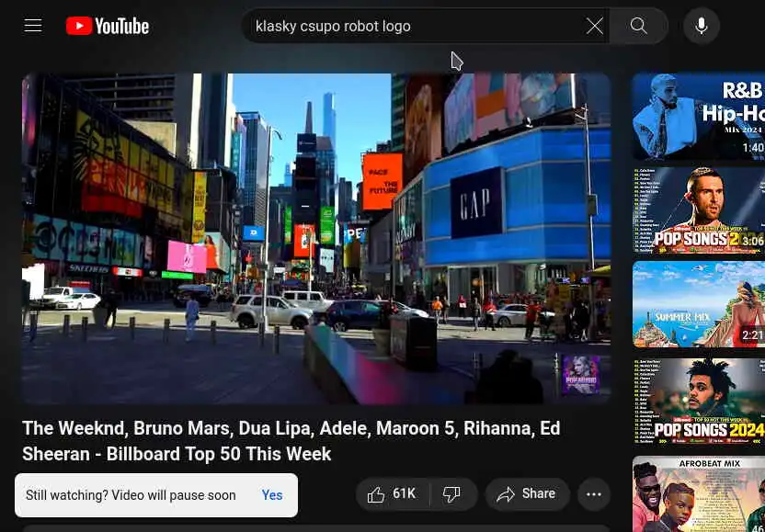
Task: Open the Pop Songs 2024 thumbnail
Action: 699,402
